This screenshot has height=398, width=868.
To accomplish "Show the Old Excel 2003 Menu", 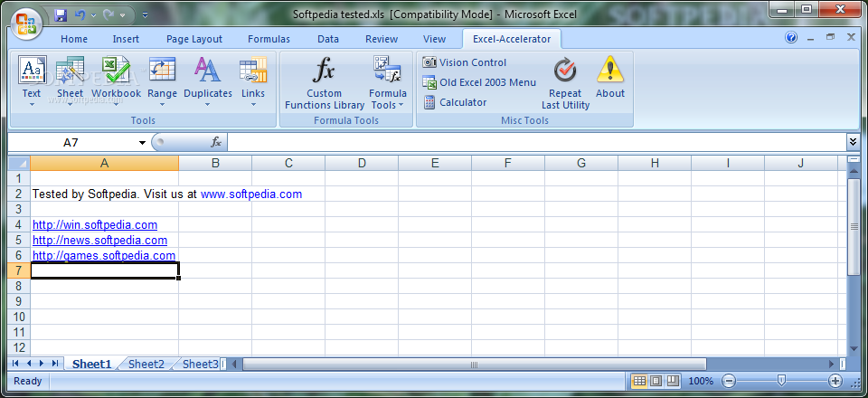I will [x=479, y=82].
